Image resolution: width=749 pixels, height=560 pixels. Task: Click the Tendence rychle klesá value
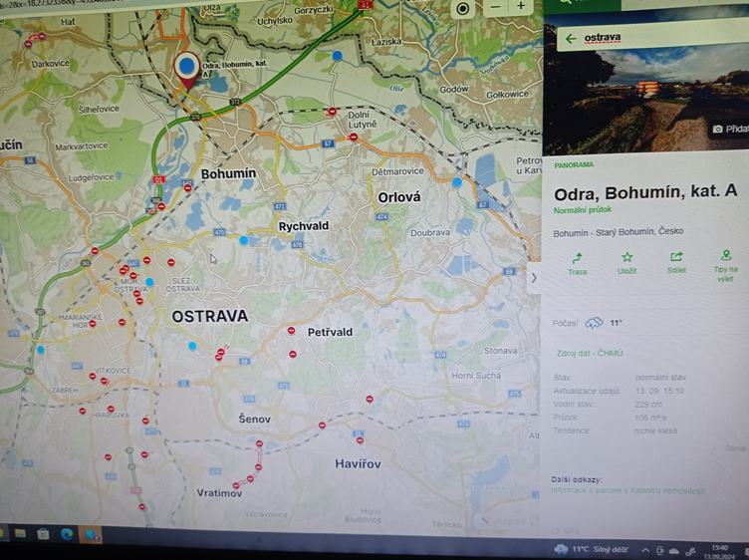pos(655,431)
